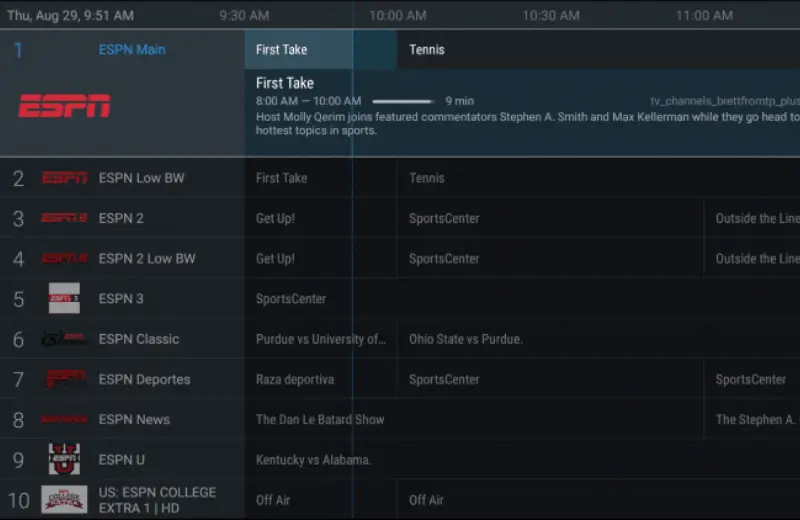This screenshot has width=800, height=520.
Task: Select Raza deportiva on ESPN Deportes
Action: (x=295, y=379)
